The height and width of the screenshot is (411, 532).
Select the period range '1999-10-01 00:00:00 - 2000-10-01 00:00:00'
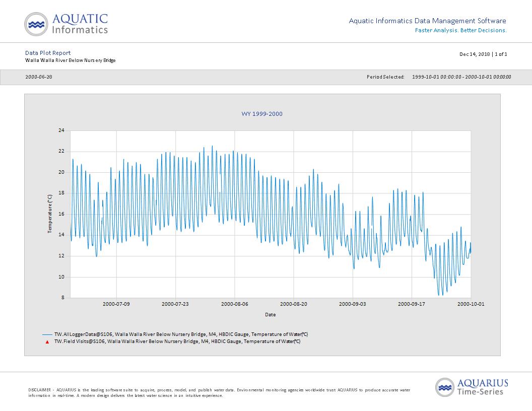point(461,77)
